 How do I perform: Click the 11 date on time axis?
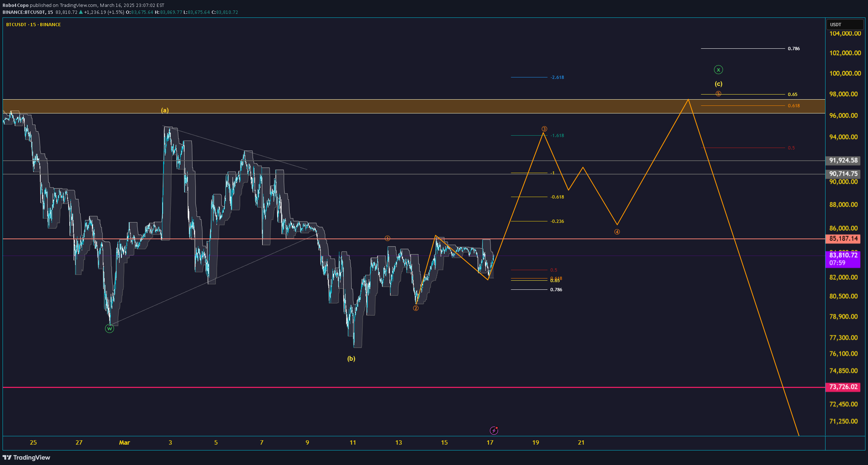[x=353, y=442]
